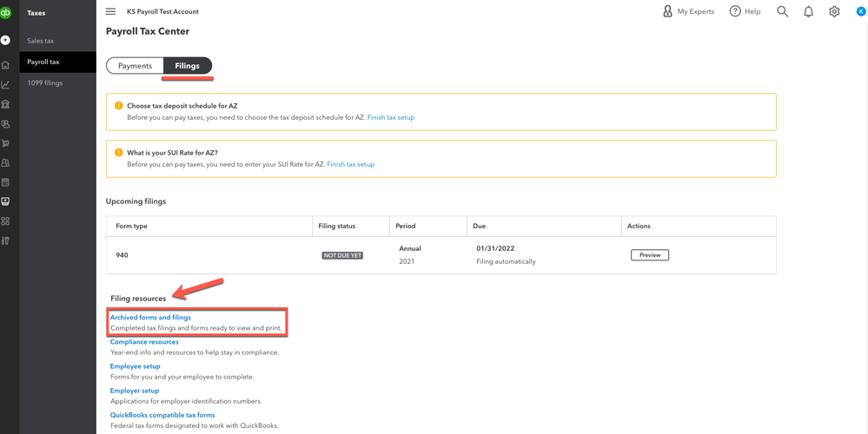Toggle the hamburger menu icon
This screenshot has height=434, width=868.
pos(110,11)
